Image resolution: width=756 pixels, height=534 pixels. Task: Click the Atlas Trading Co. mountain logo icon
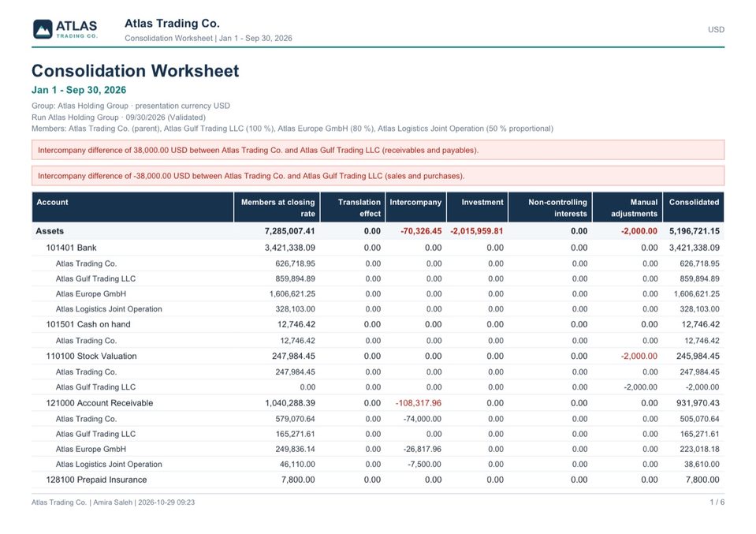click(x=43, y=29)
